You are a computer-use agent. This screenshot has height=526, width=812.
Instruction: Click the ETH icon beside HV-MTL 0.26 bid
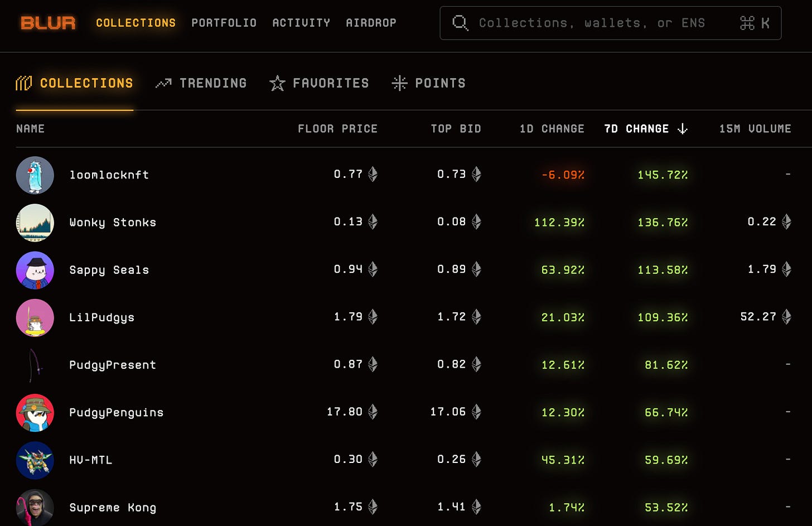tap(476, 460)
